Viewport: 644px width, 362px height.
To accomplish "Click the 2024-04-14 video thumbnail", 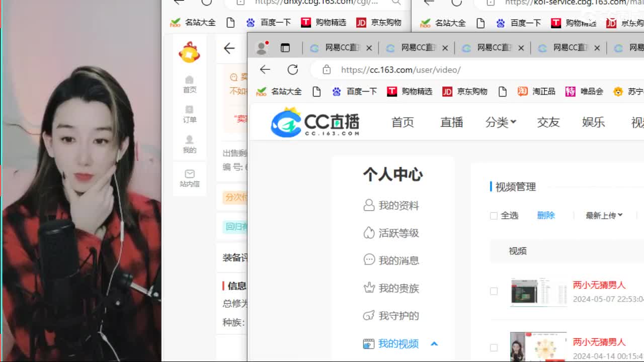I will pos(538,347).
